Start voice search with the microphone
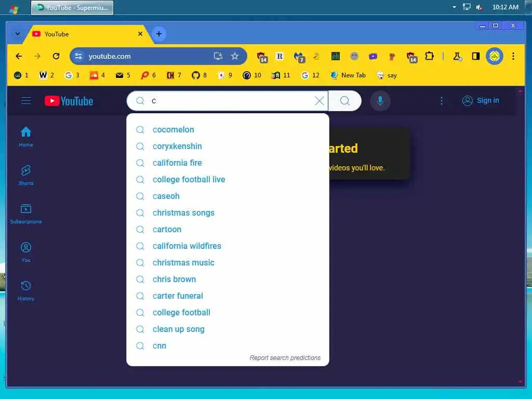The image size is (532, 399). pos(380,101)
